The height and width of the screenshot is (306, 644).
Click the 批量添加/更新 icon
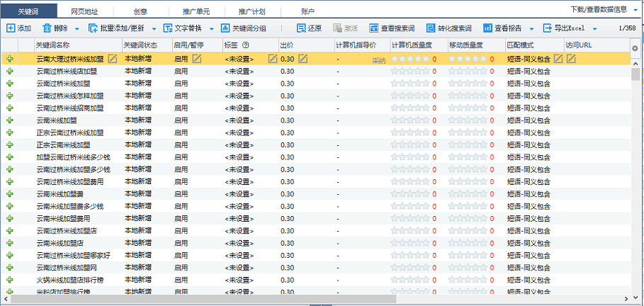(94, 28)
